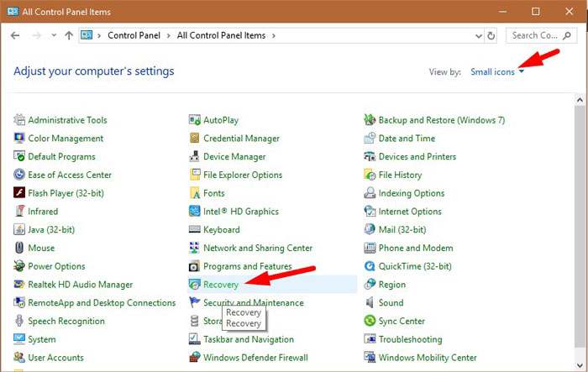The image size is (588, 372).
Task: Click the scrollbar down arrow
Action: click(580, 365)
